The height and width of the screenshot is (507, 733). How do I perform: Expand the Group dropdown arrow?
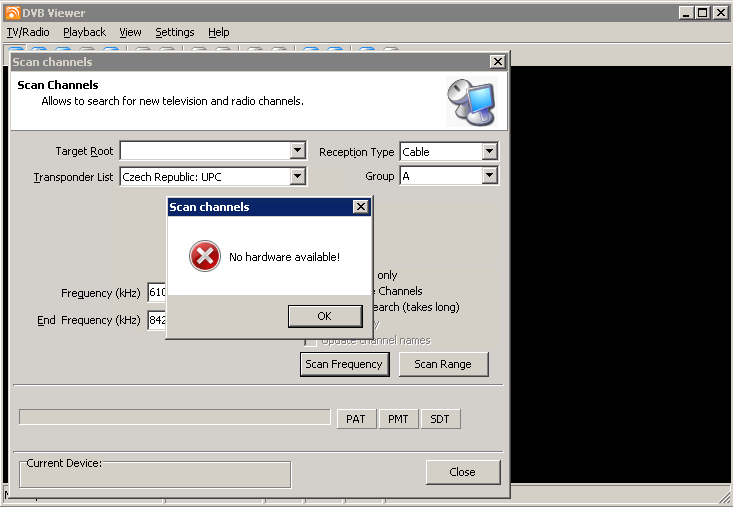click(489, 176)
